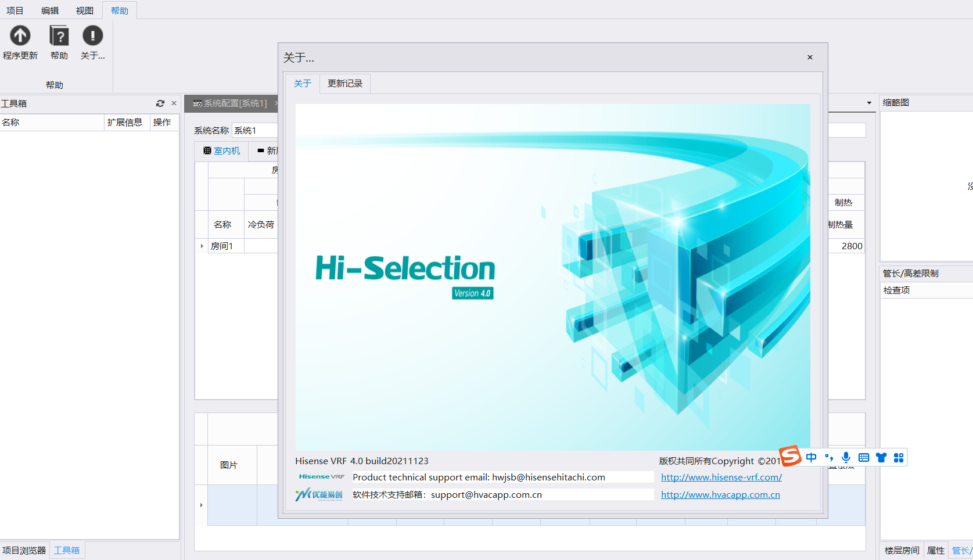This screenshot has width=973, height=560.
Task: Click the 操作 column header
Action: (x=164, y=122)
